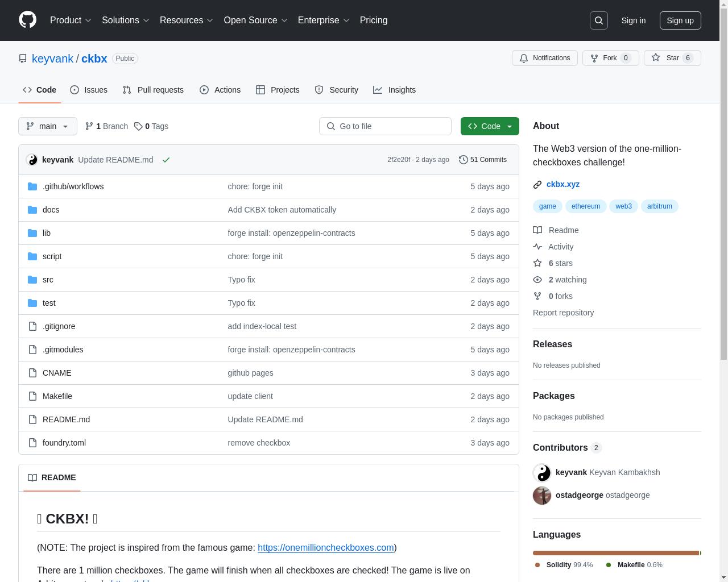Click the clock icon beside 51 Commits

point(464,160)
